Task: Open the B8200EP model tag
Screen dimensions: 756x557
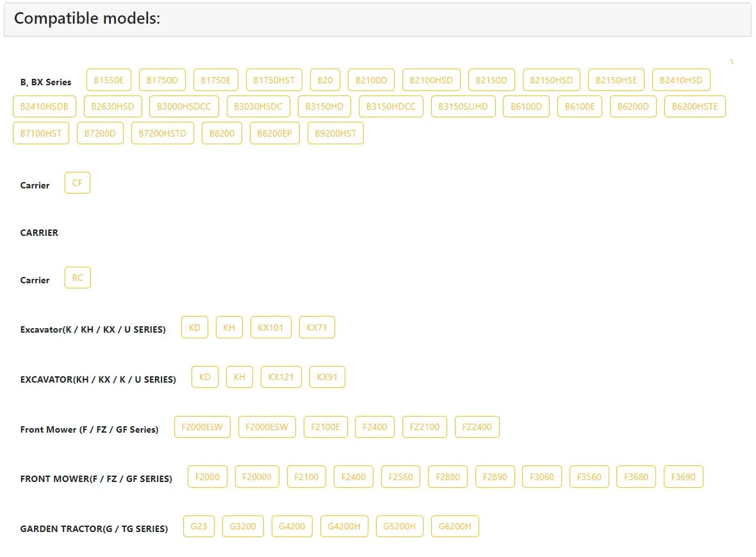Action: click(x=275, y=133)
